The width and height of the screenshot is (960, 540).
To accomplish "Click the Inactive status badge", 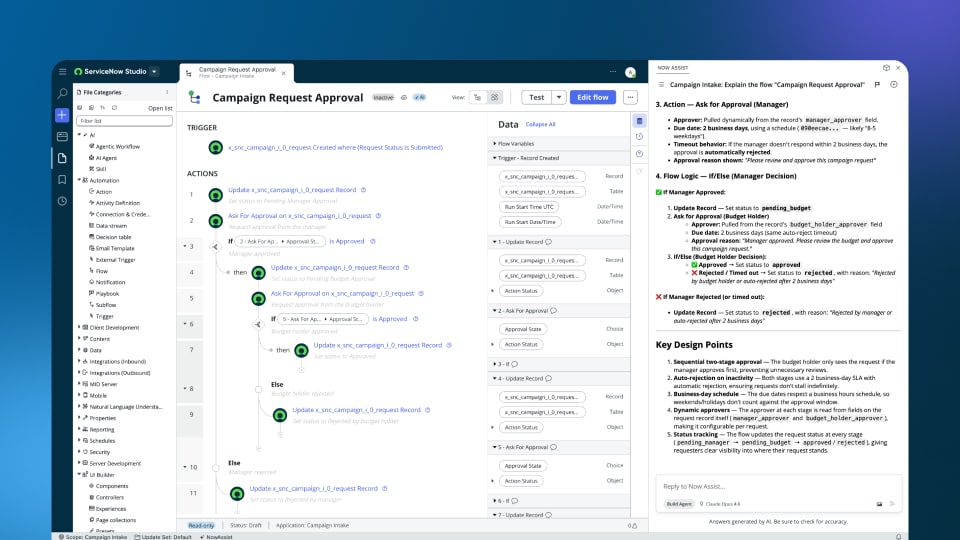I will tap(384, 97).
